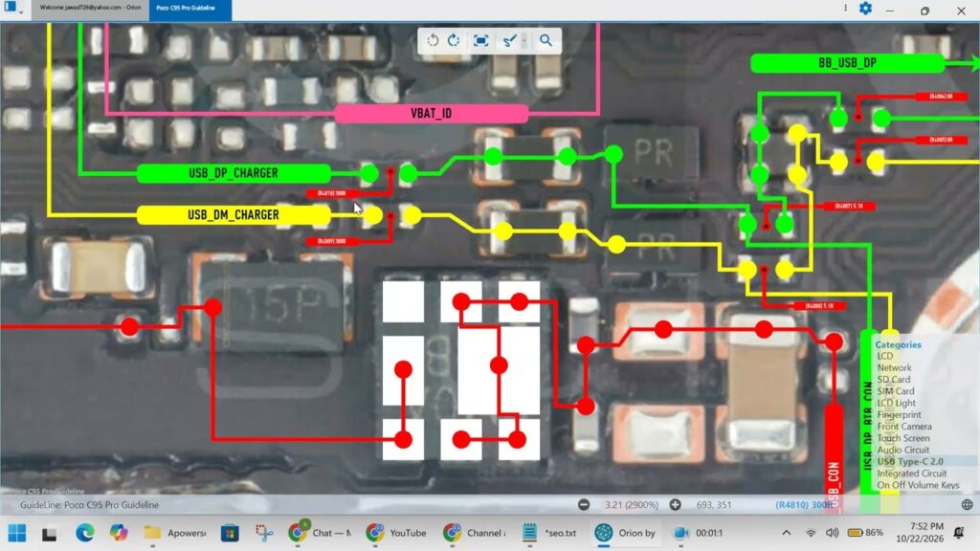The width and height of the screenshot is (980, 551).
Task: Select the drawing brush tool
Action: (509, 40)
